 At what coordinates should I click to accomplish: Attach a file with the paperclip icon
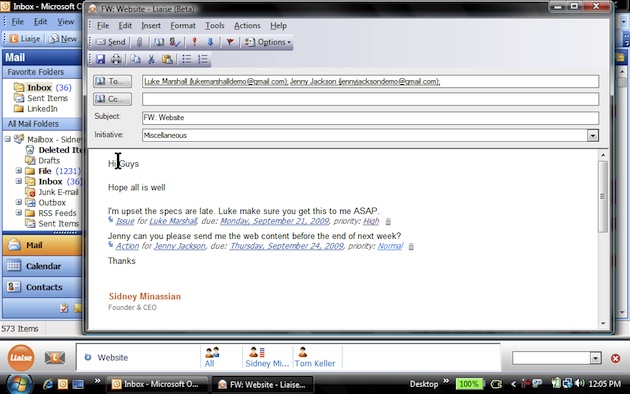(x=140, y=42)
